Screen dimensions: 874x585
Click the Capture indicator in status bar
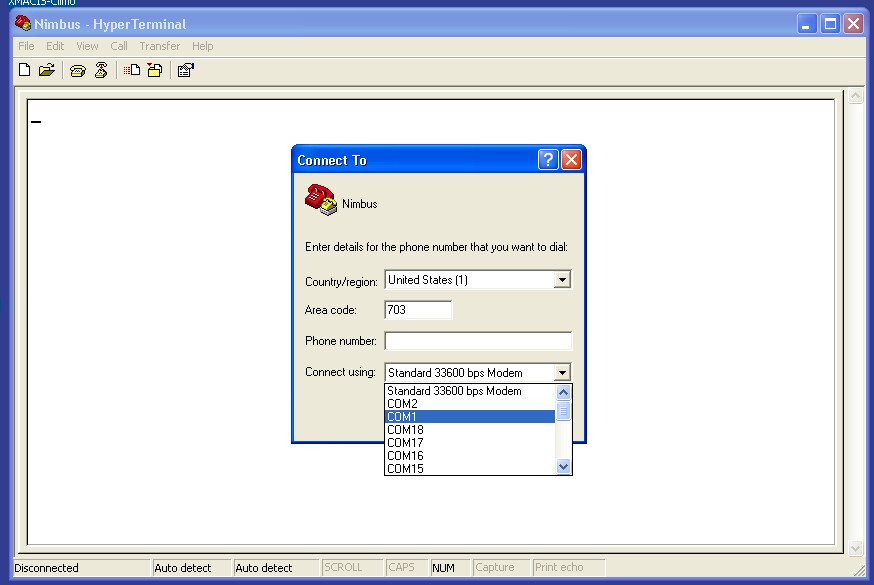[x=494, y=567]
